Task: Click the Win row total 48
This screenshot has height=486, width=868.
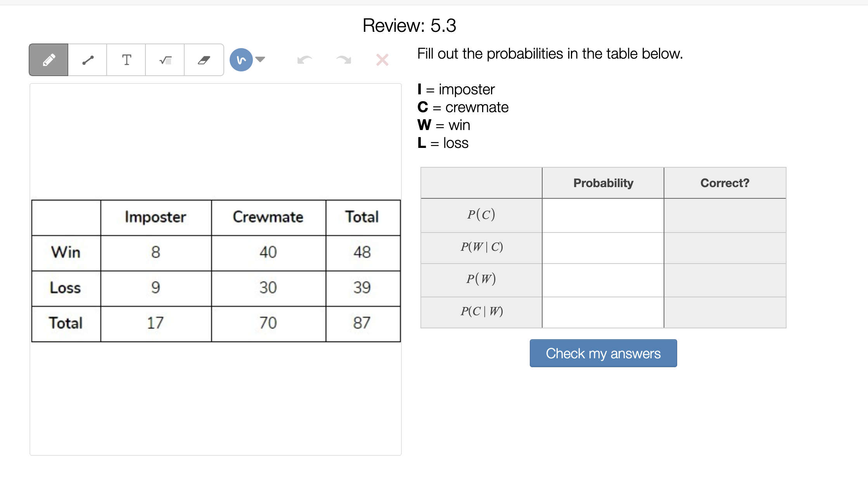Action: click(x=362, y=252)
